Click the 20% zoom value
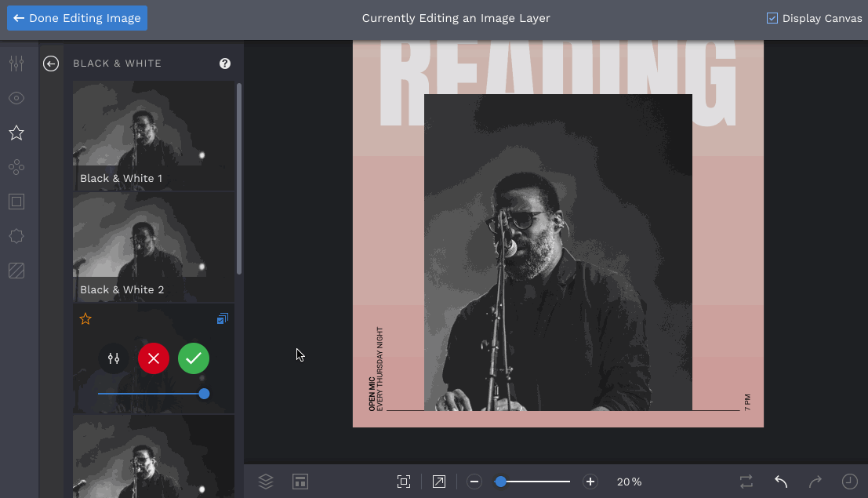The height and width of the screenshot is (498, 868). pos(629,482)
